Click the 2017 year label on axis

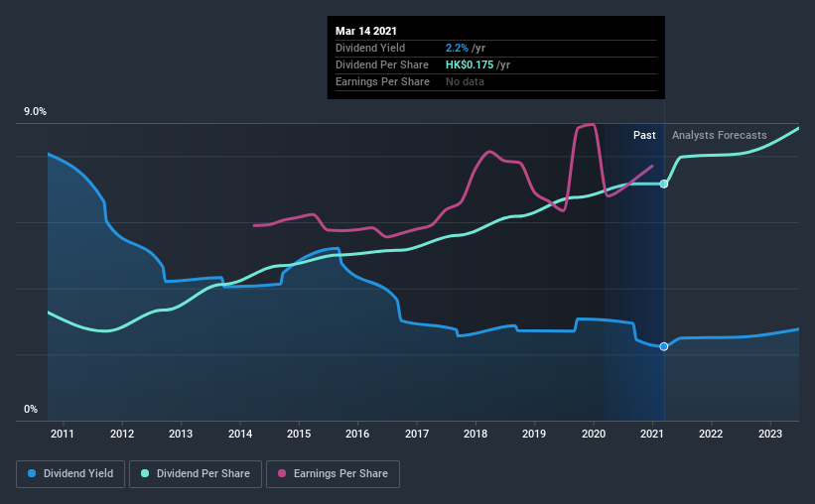click(417, 434)
